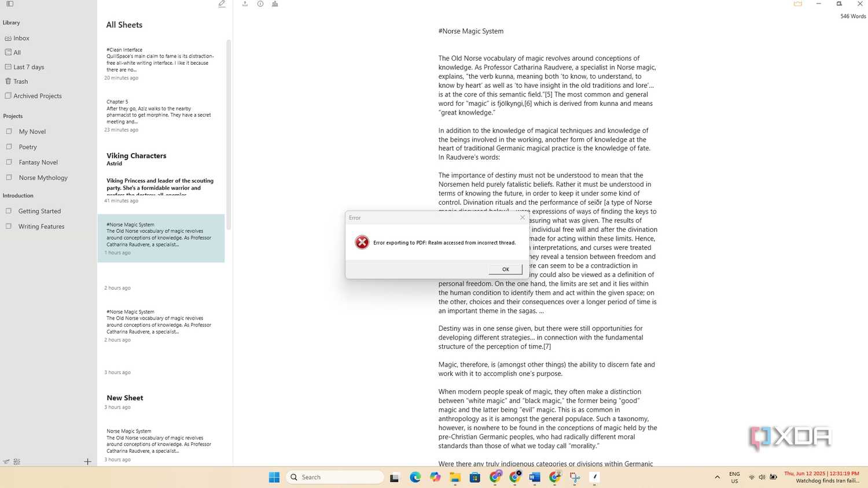Open Microsoft Word from taskbar
Viewport: 868px width, 488px height.
[534, 477]
